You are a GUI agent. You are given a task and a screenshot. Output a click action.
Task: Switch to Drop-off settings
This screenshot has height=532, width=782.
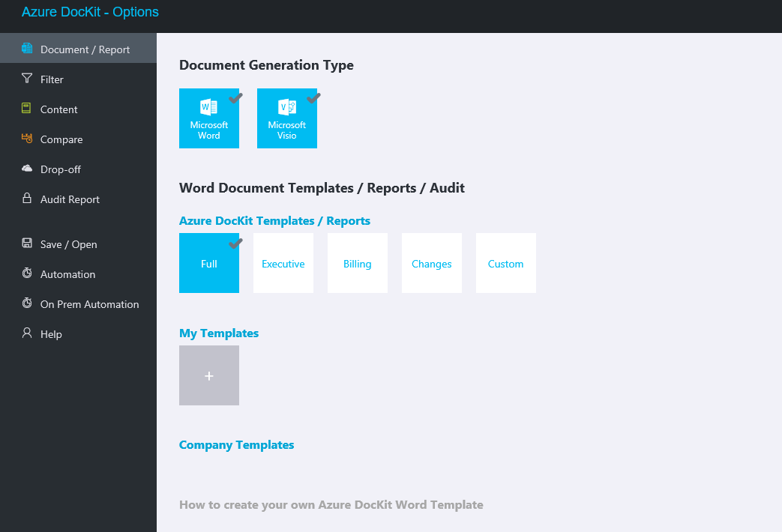pos(78,169)
